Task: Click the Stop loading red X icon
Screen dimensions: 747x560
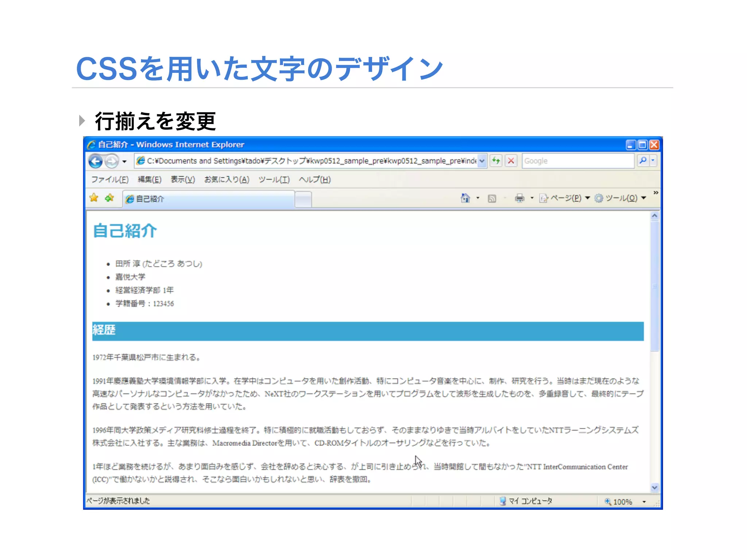Action: [511, 161]
